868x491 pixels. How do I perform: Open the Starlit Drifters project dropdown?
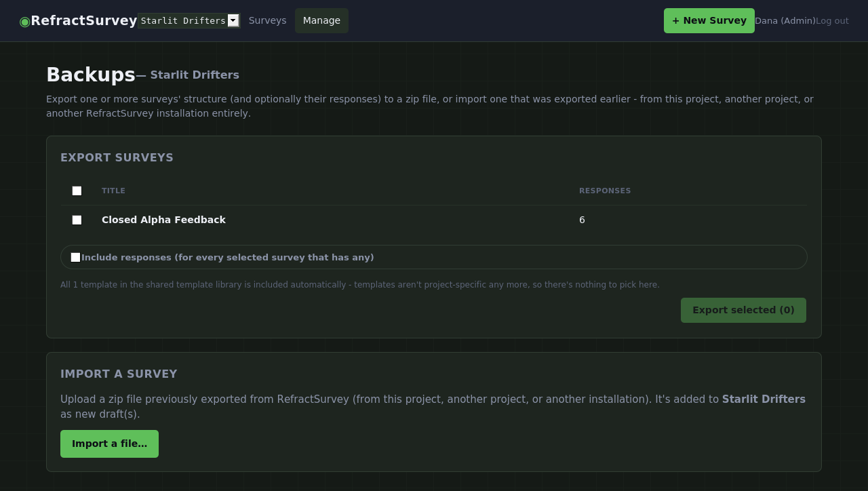point(189,20)
